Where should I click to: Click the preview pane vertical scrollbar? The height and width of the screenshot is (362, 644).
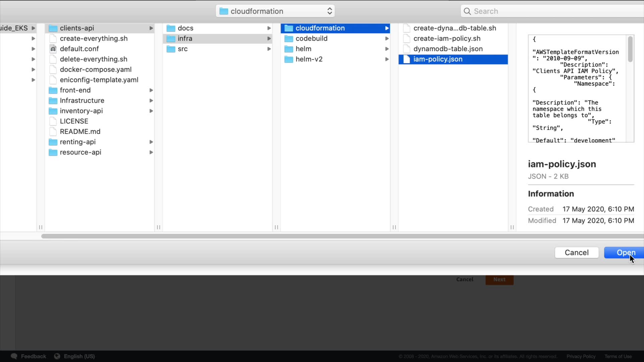tap(630, 50)
